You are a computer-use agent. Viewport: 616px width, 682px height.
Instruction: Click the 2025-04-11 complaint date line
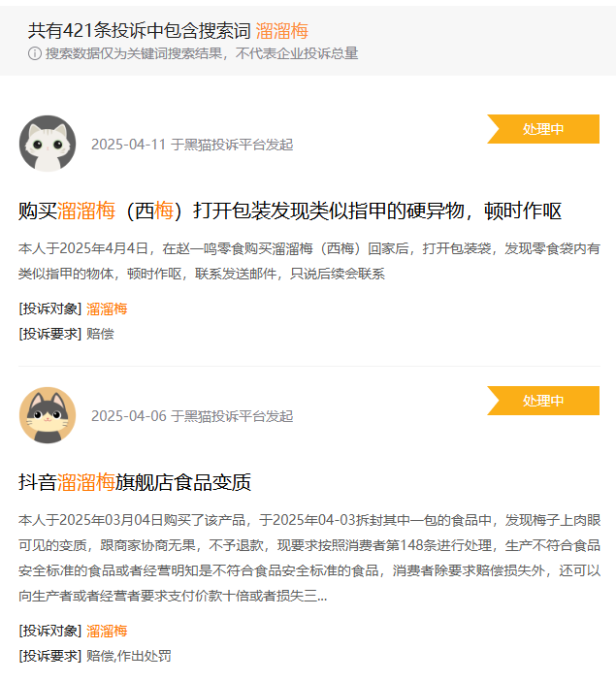(x=192, y=145)
